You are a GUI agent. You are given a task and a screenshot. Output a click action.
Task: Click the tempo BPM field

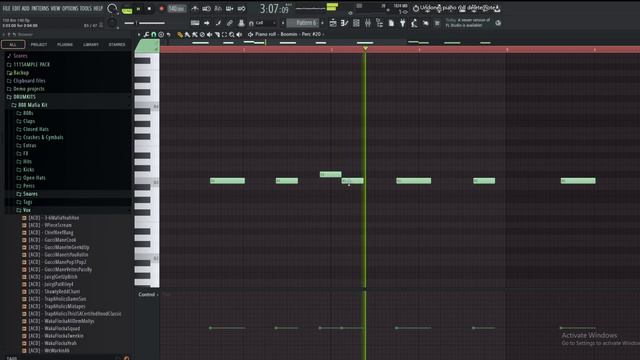[x=176, y=9]
